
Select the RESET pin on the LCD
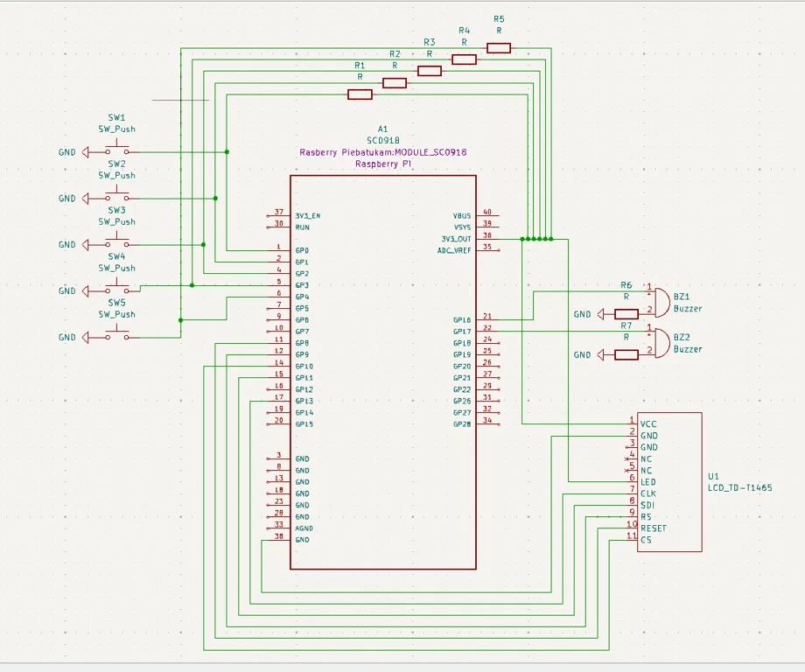click(654, 528)
